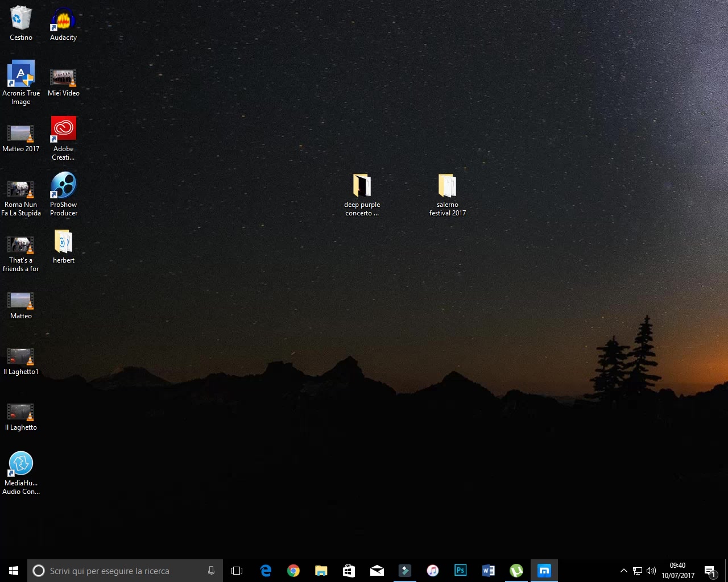Open iTunes from the taskbar
This screenshot has width=728, height=582.
(x=433, y=571)
